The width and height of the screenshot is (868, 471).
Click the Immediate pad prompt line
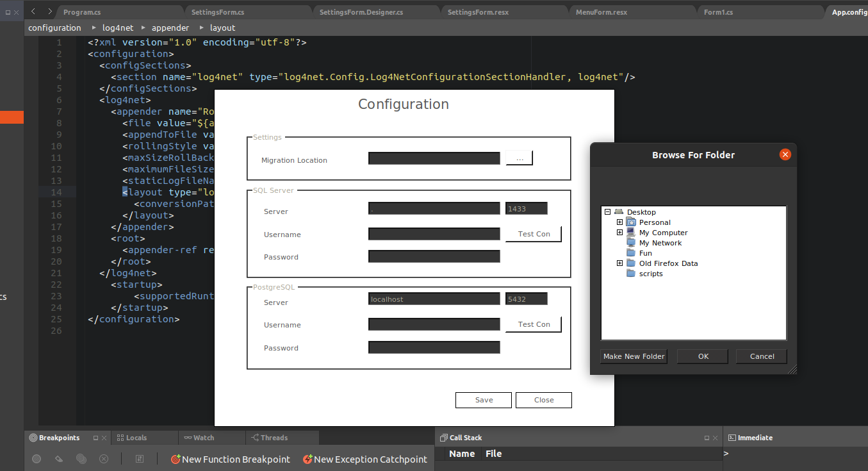[x=796, y=454]
